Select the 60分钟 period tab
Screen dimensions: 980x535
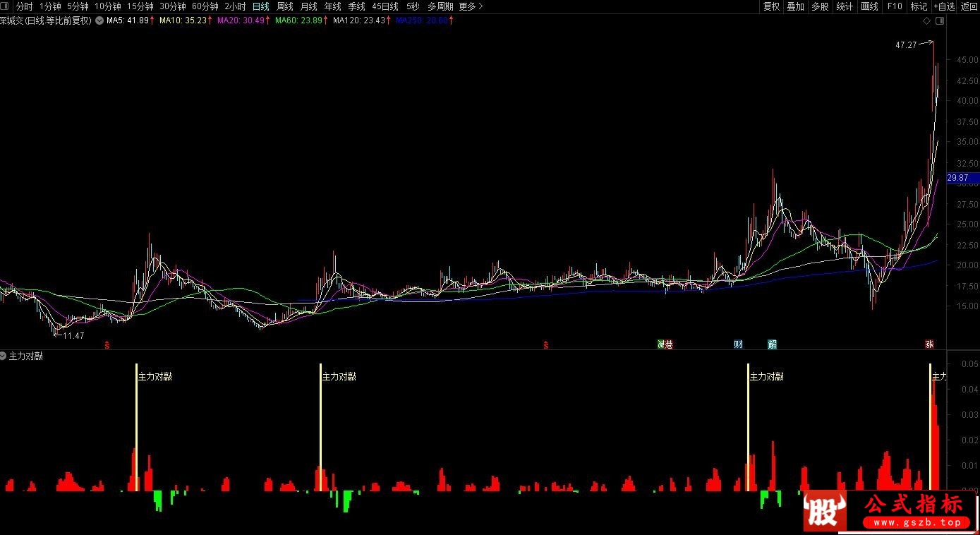pyautogui.click(x=205, y=6)
